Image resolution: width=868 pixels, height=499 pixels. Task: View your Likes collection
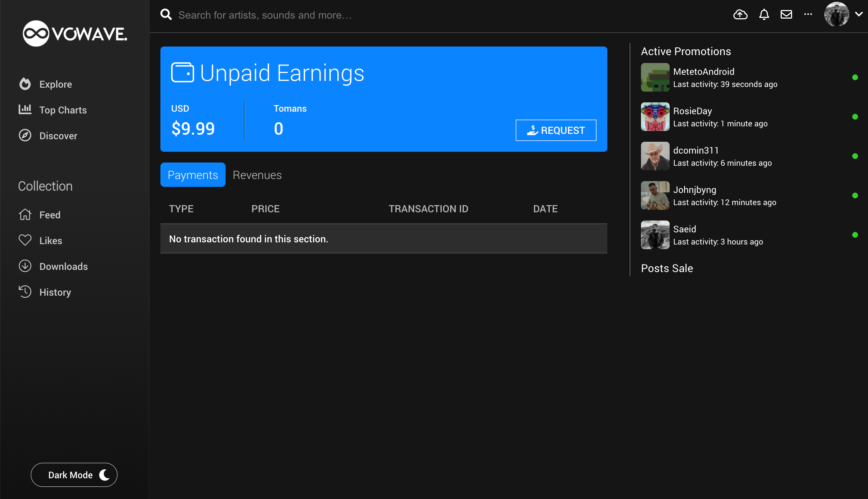coord(50,241)
